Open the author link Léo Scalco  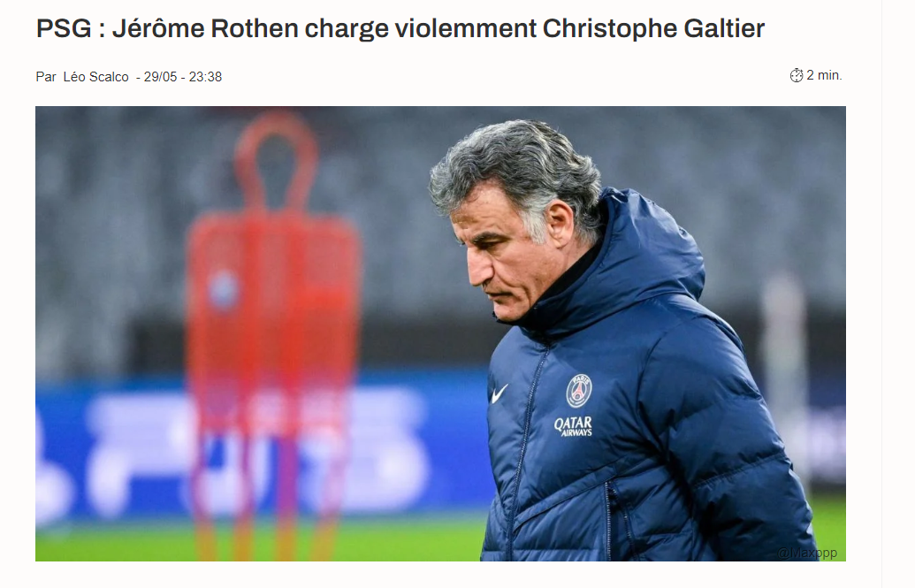click(x=95, y=77)
